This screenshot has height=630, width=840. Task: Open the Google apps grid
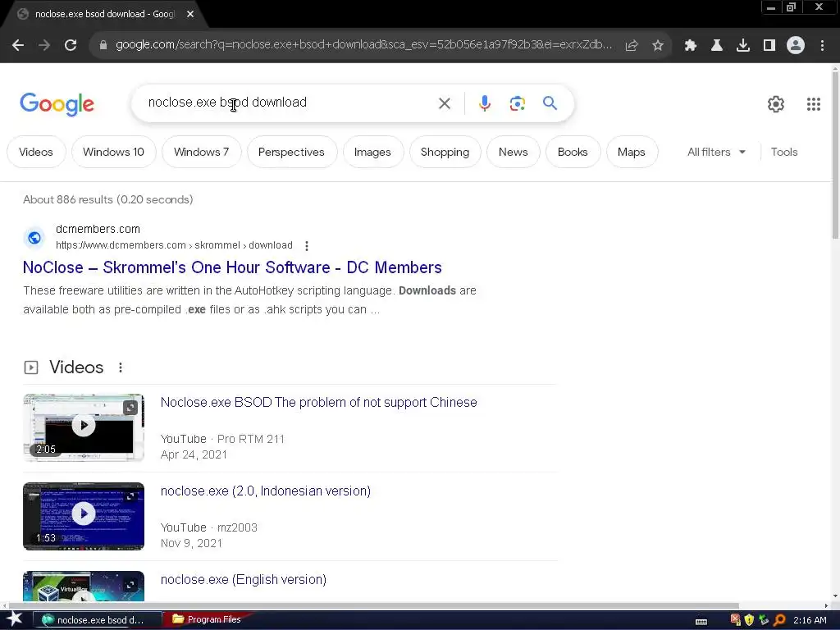click(x=813, y=104)
